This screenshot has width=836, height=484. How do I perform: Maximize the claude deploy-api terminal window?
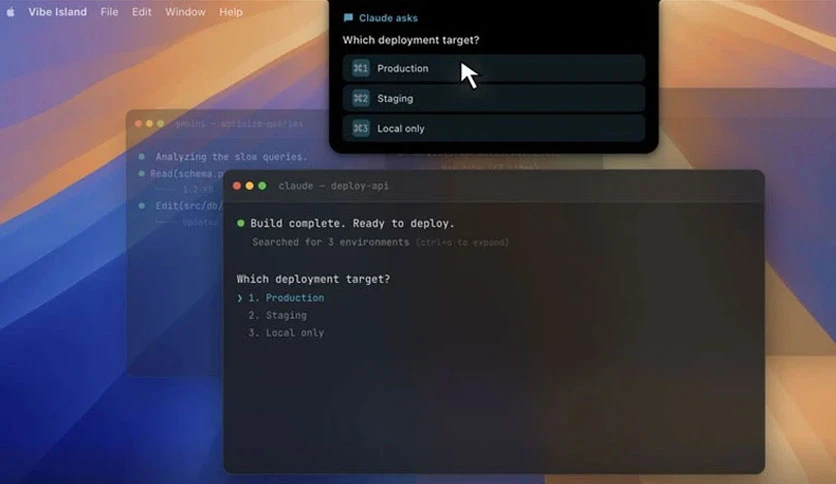coord(262,185)
